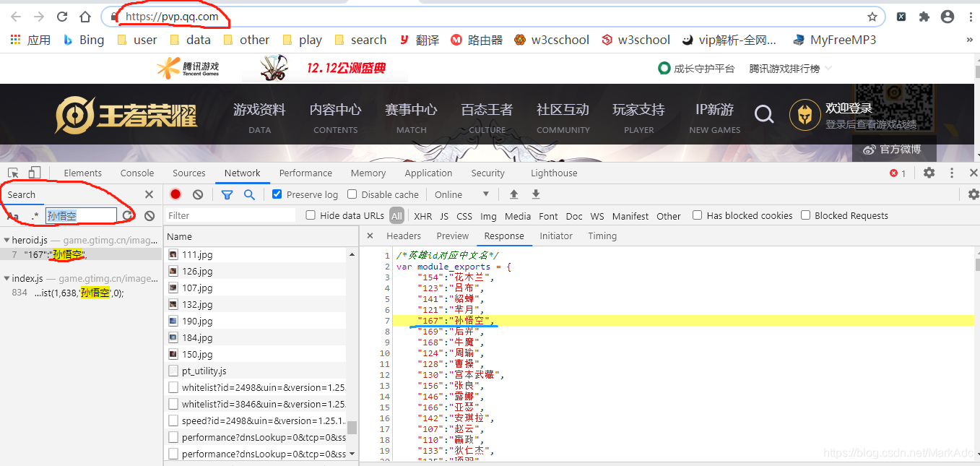Screen dimensions: 980x466
Task: Open network search magnifier icon
Action: click(249, 194)
